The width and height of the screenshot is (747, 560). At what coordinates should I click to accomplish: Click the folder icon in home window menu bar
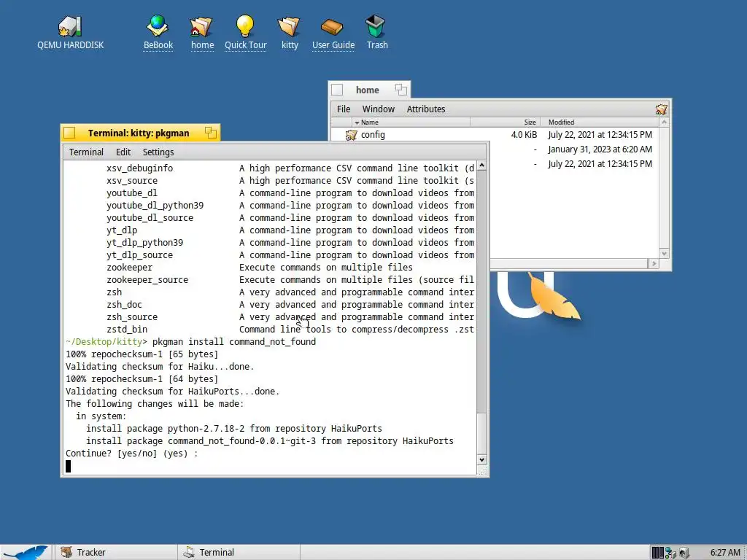[661, 109]
